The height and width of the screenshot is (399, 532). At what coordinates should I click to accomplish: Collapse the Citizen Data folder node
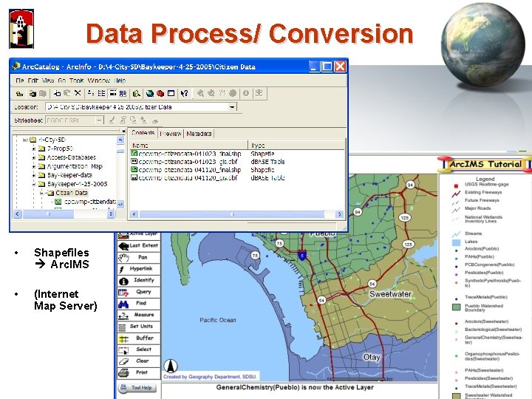pos(41,193)
